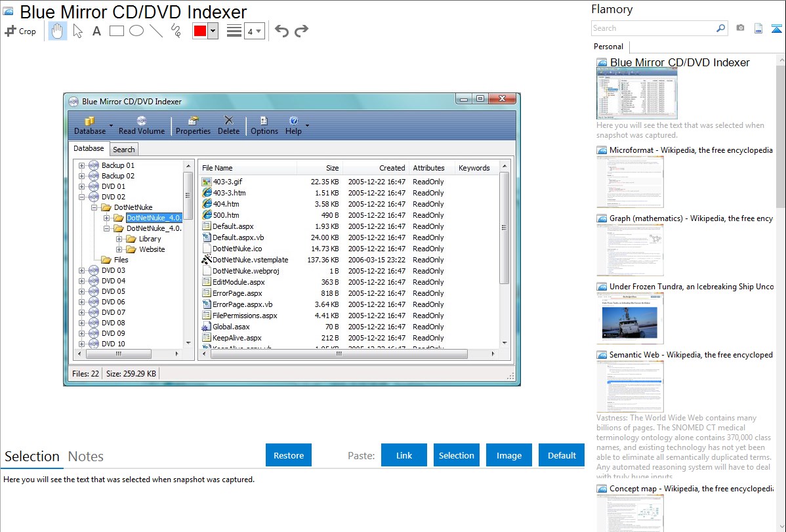The height and width of the screenshot is (532, 786).
Task: Undo the last annotation
Action: [281, 31]
